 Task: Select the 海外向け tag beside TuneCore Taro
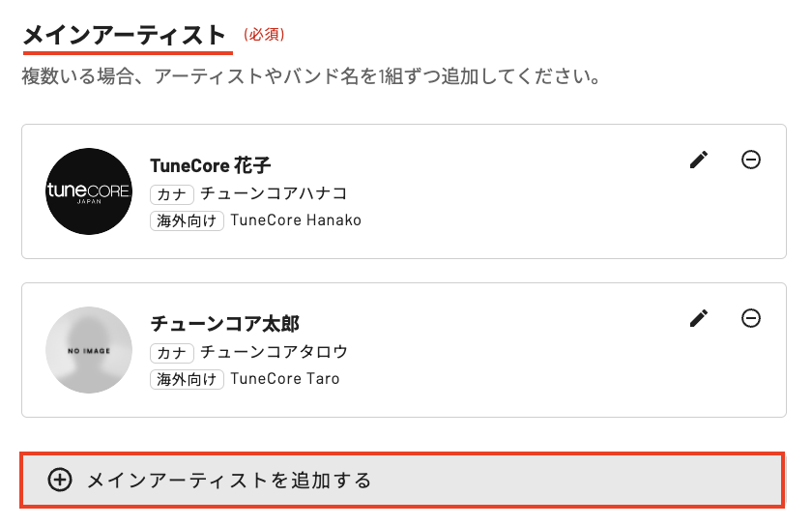188,379
